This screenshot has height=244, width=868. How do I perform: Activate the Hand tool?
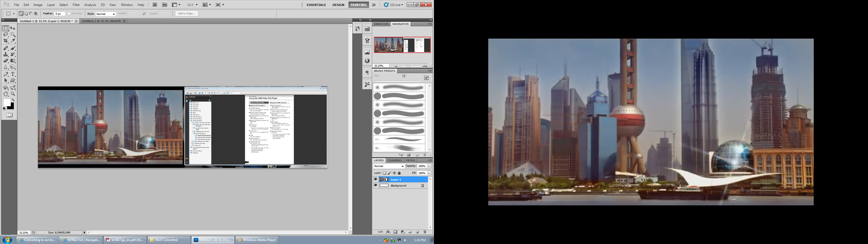point(6,94)
